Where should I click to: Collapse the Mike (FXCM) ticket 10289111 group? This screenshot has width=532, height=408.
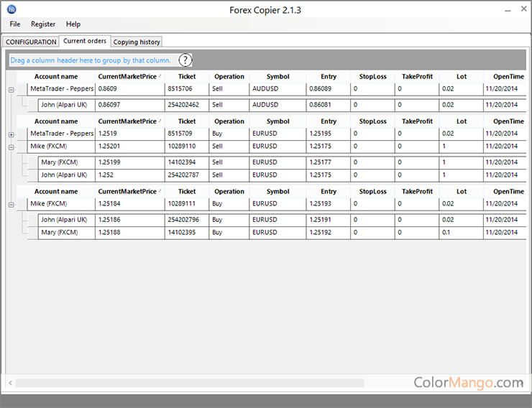click(12, 205)
